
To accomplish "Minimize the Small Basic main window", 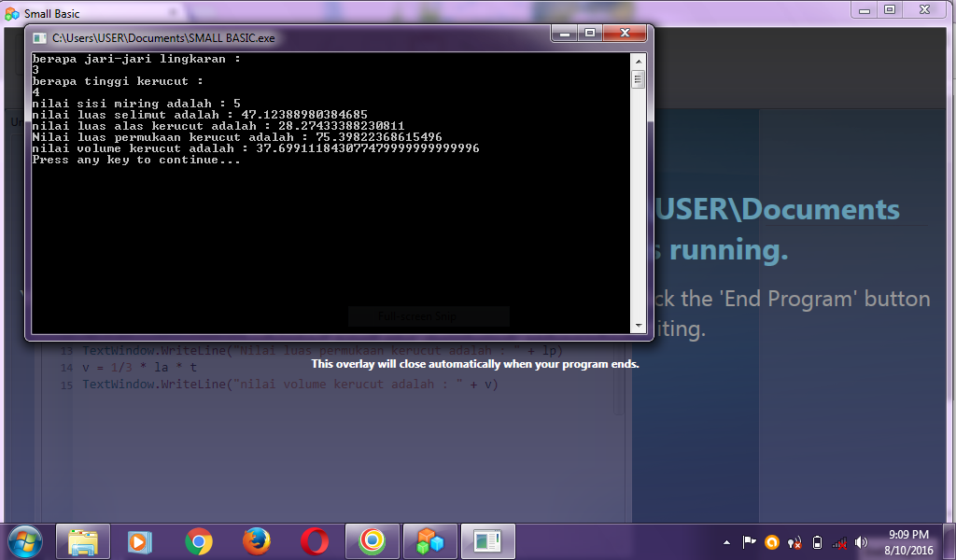I will 864,9.
